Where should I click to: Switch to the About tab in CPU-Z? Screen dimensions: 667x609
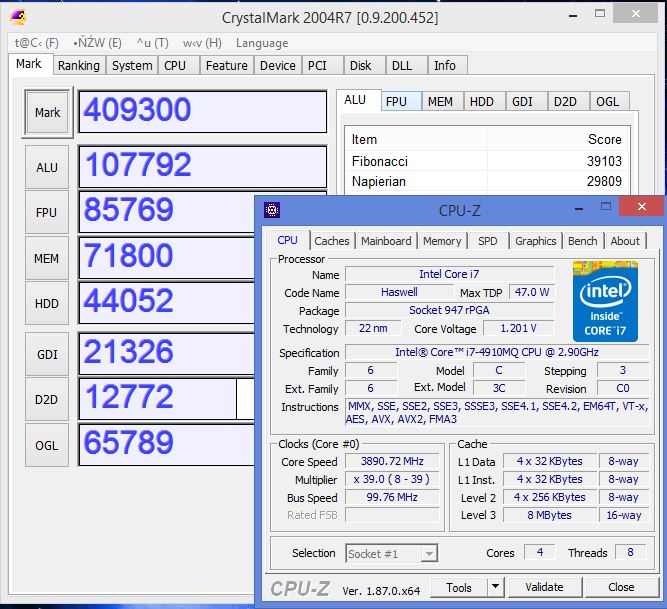pyautogui.click(x=625, y=241)
